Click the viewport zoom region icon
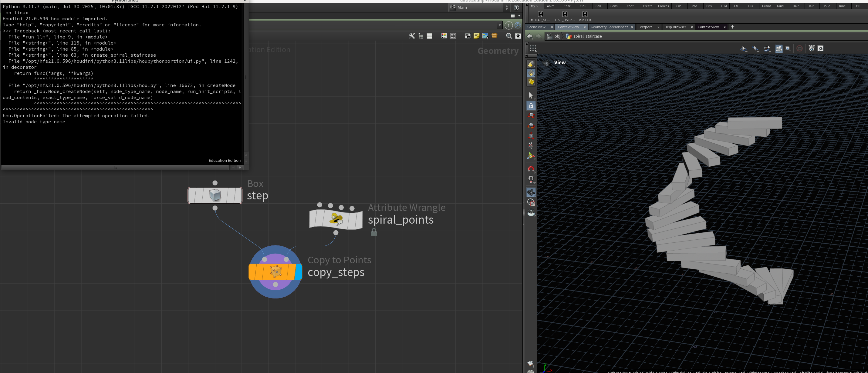This screenshot has width=868, height=373. (x=788, y=48)
